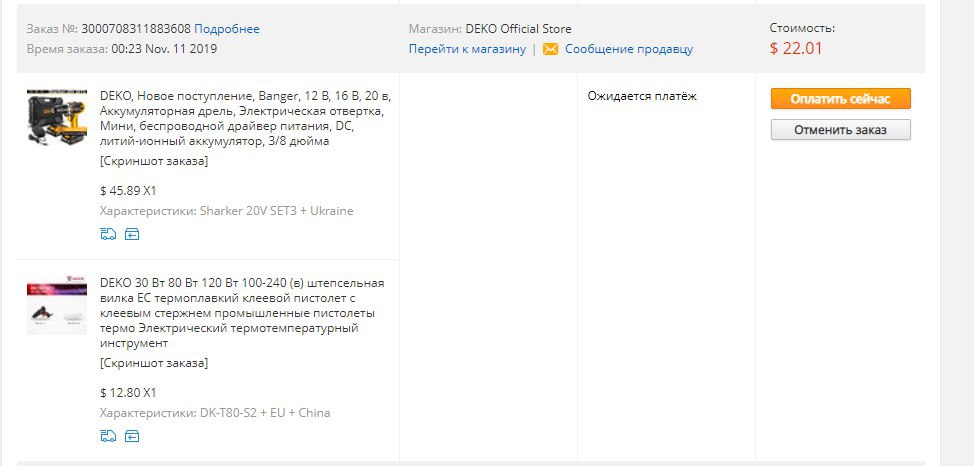The image size is (974, 466).
Task: View Скриншот заказа for the glue gun item
Action: [x=154, y=363]
